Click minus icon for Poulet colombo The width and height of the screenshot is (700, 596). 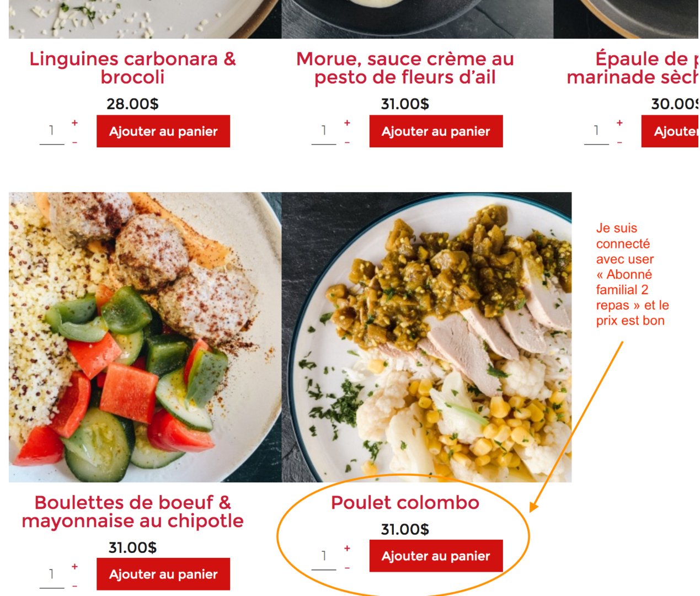point(347,568)
